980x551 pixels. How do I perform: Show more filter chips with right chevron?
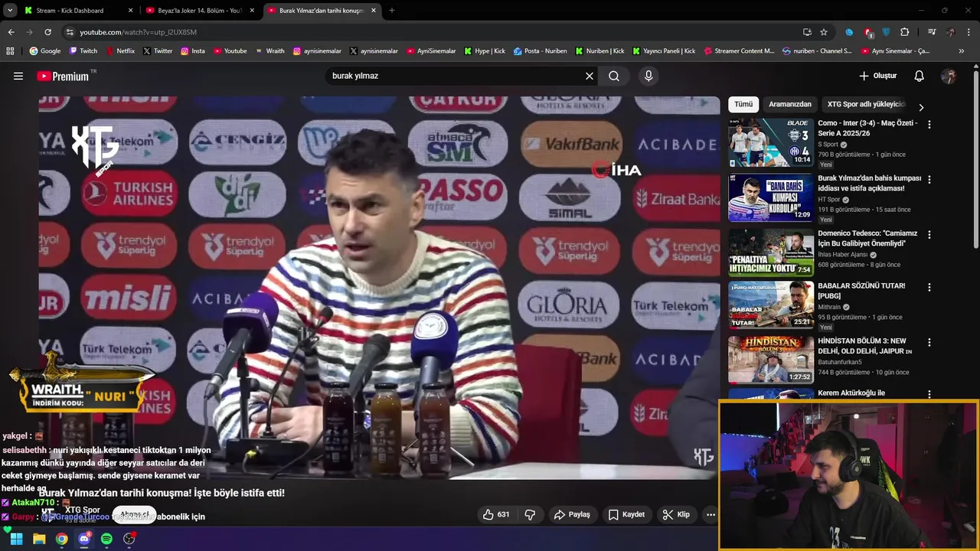[921, 108]
